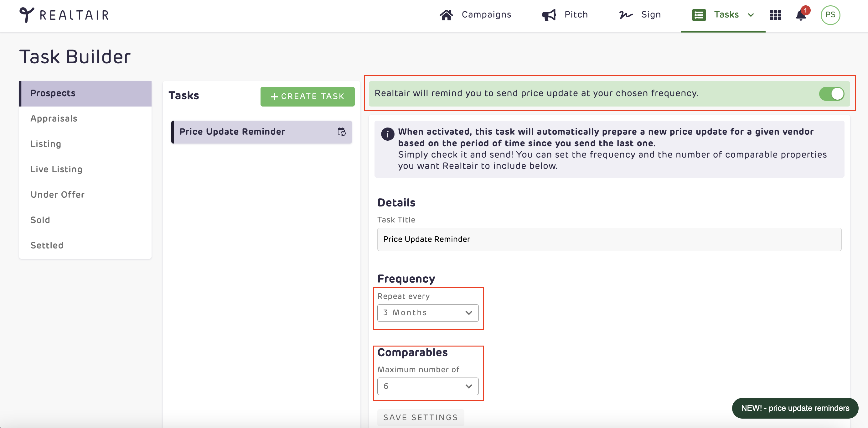Select the Settled category

pyautogui.click(x=85, y=245)
